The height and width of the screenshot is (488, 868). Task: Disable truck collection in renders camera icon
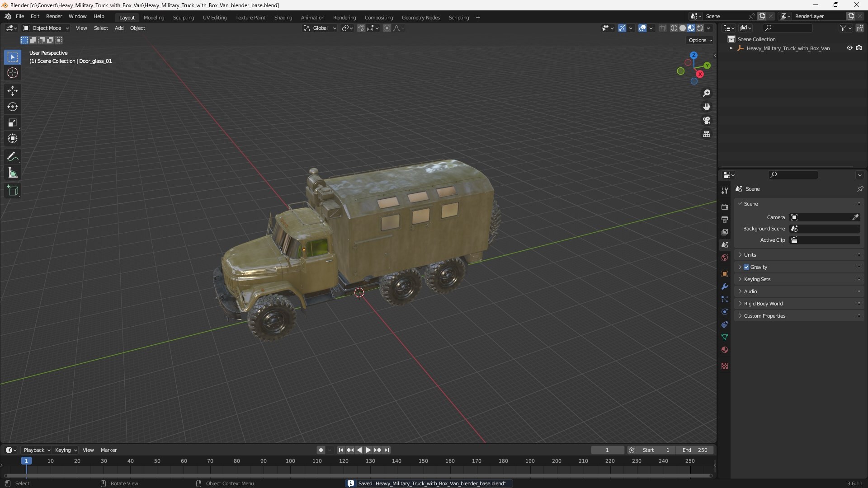[859, 48]
